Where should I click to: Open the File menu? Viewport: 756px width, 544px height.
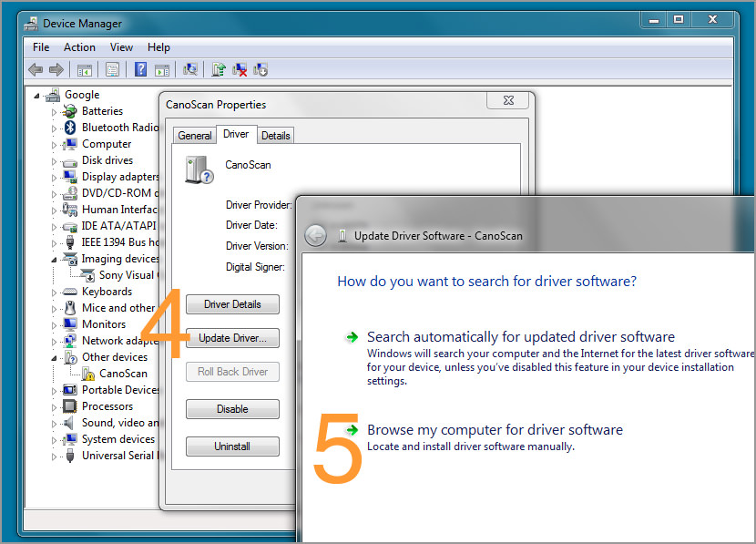(x=41, y=47)
